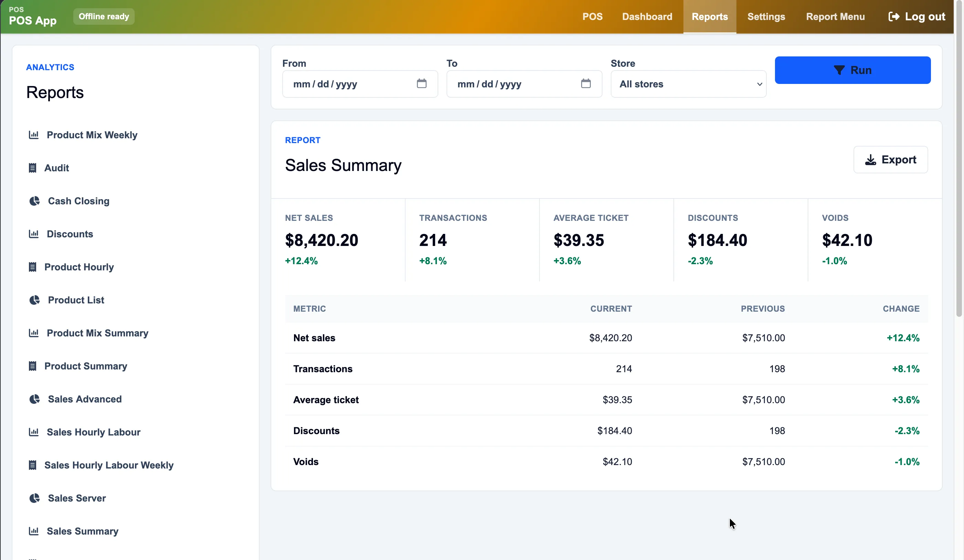
Task: Click the chart icon beside Product Mix Summary
Action: [34, 333]
